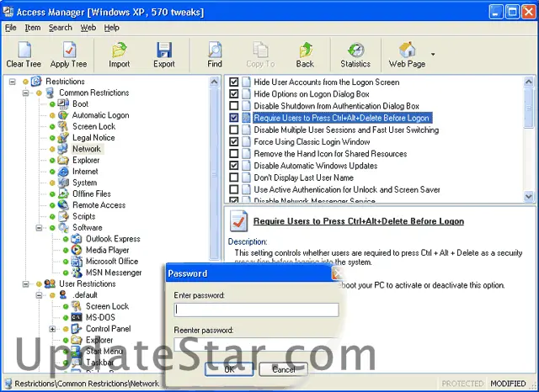The width and height of the screenshot is (539, 392).
Task: Uncheck Disable Automatic Windows Updates
Action: (234, 166)
